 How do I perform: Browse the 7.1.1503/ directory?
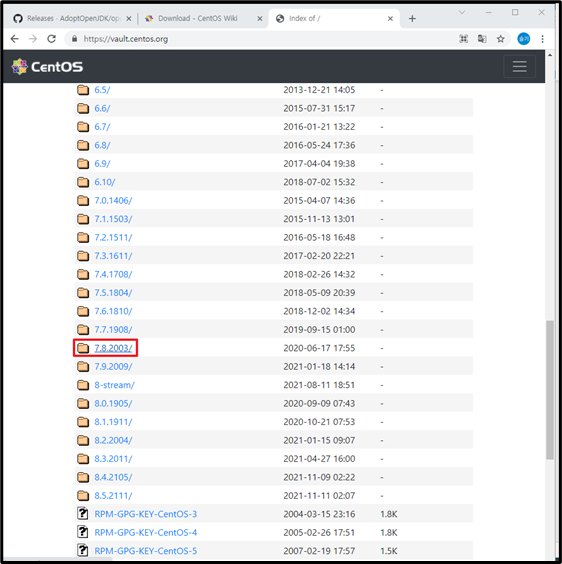[113, 219]
